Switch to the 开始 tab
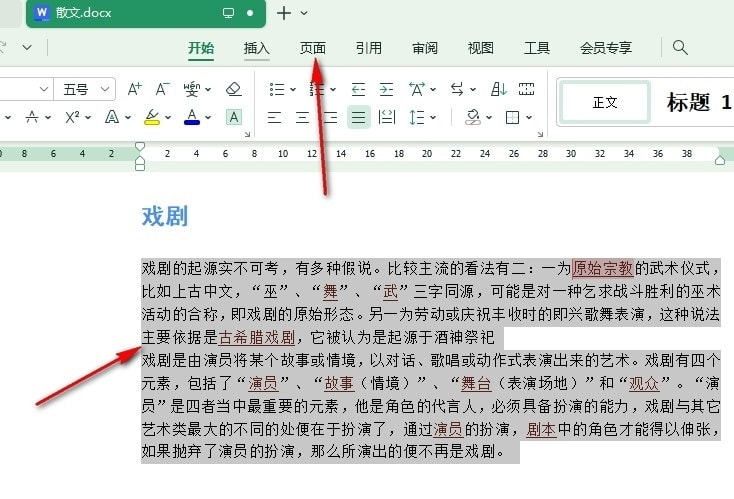 pyautogui.click(x=201, y=48)
